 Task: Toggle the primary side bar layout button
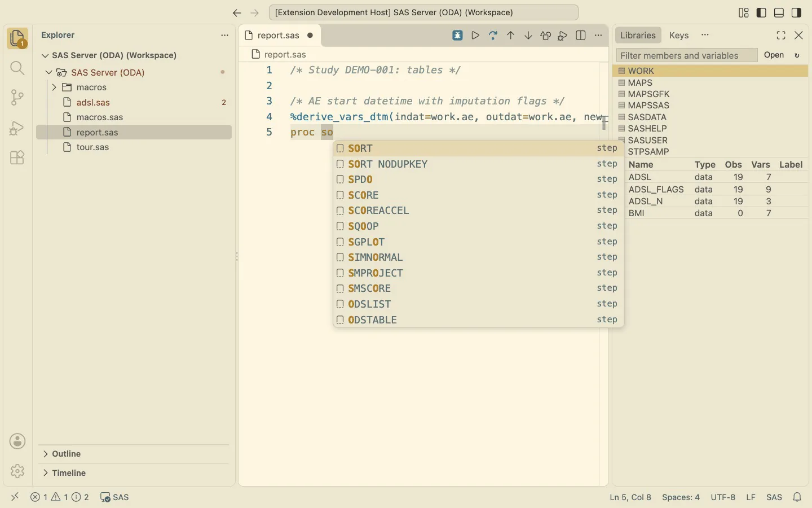click(762, 12)
